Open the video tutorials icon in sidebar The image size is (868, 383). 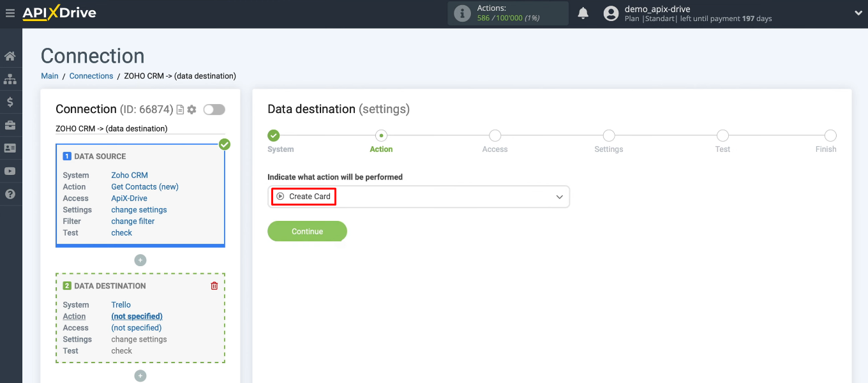10,171
